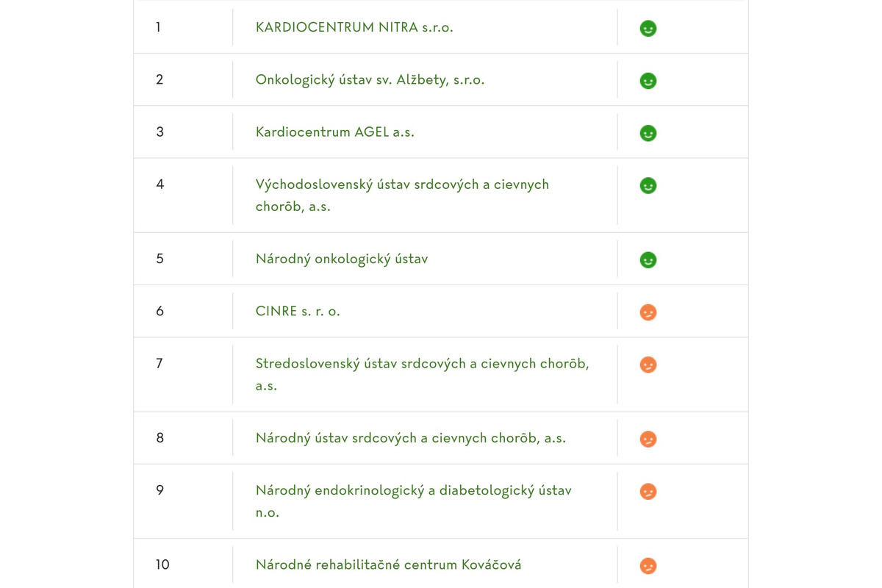
Task: Click green smiley for KARDIOCENTRUM NITRA row
Action: (x=648, y=29)
